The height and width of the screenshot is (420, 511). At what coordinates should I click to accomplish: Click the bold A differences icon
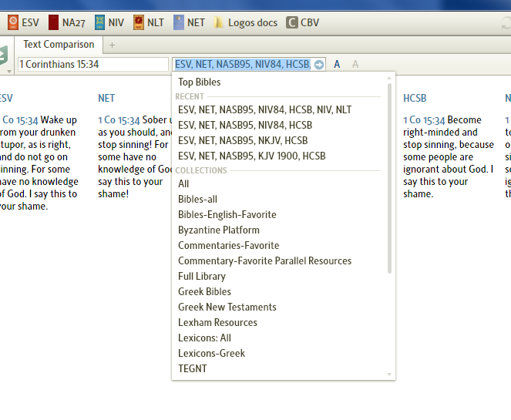coord(337,64)
